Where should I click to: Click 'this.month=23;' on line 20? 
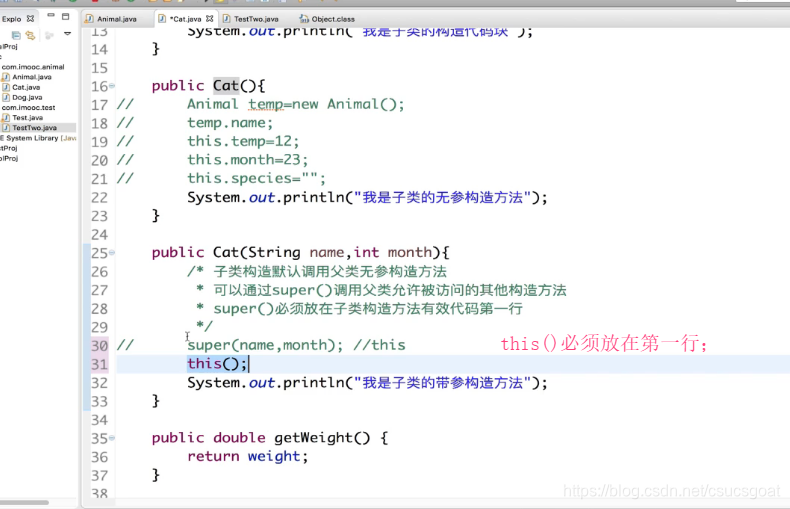pos(247,160)
